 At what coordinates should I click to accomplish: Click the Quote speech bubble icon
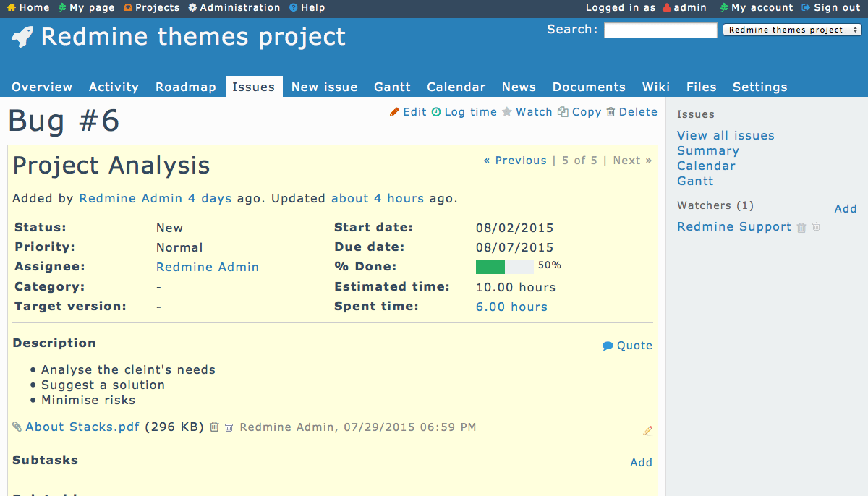(608, 346)
